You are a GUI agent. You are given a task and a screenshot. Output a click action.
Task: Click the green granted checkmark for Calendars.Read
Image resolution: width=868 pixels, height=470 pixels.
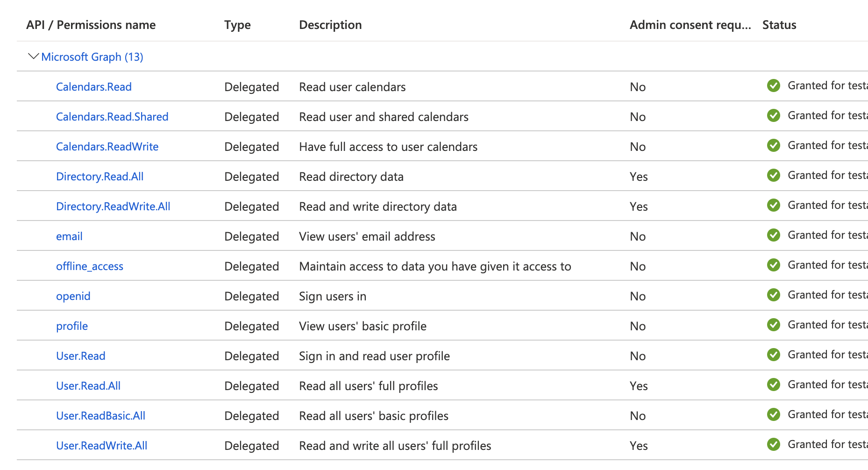774,85
